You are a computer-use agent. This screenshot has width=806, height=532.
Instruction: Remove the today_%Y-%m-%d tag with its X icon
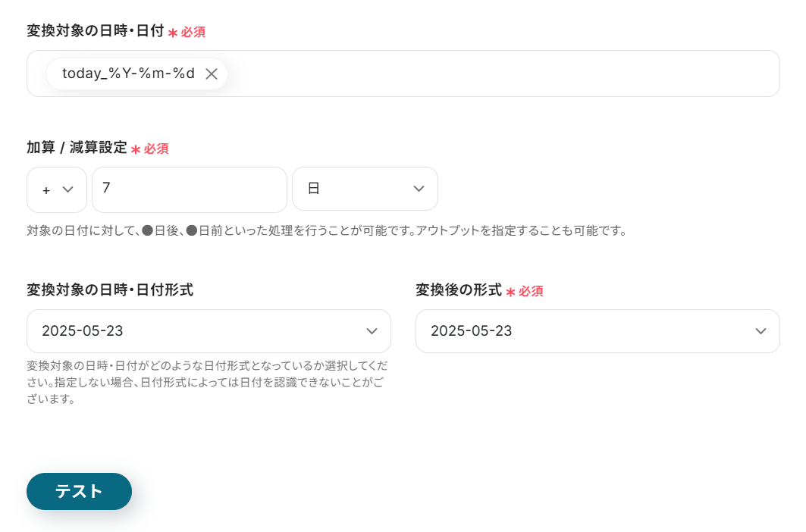coord(212,74)
